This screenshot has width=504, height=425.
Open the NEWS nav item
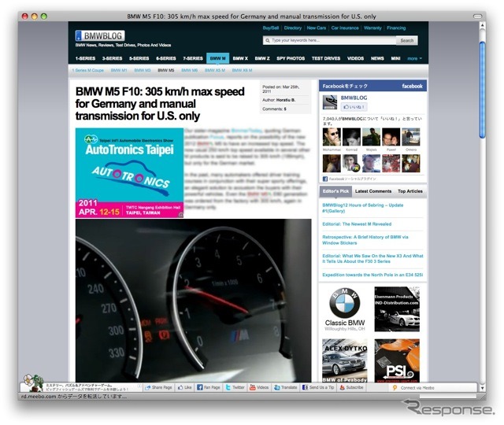pos(377,58)
